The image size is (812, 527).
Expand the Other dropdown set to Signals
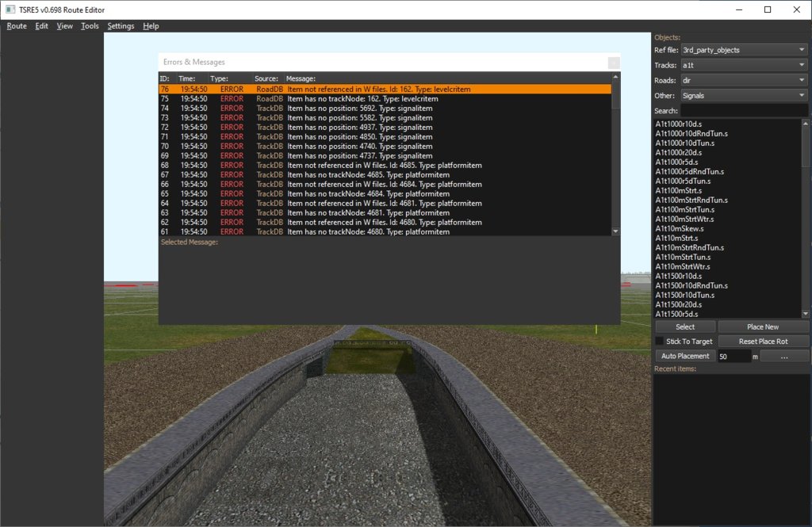coord(744,96)
